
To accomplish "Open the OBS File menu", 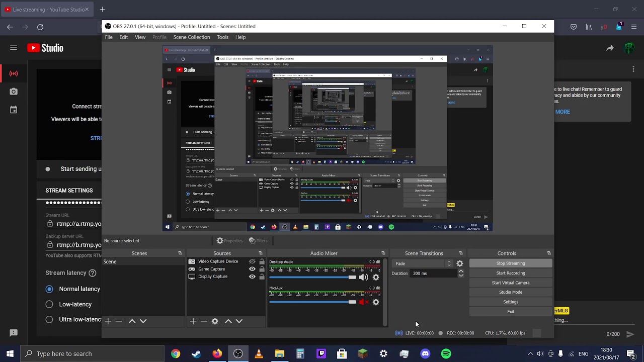I will coord(109,37).
